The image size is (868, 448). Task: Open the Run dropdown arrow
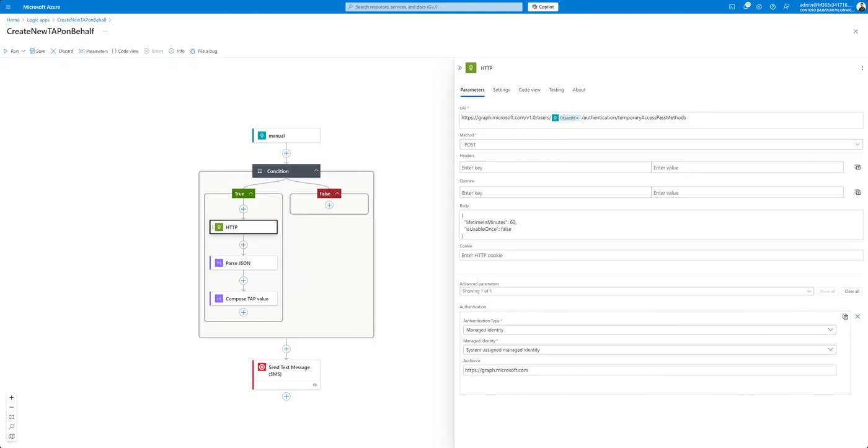pyautogui.click(x=23, y=51)
